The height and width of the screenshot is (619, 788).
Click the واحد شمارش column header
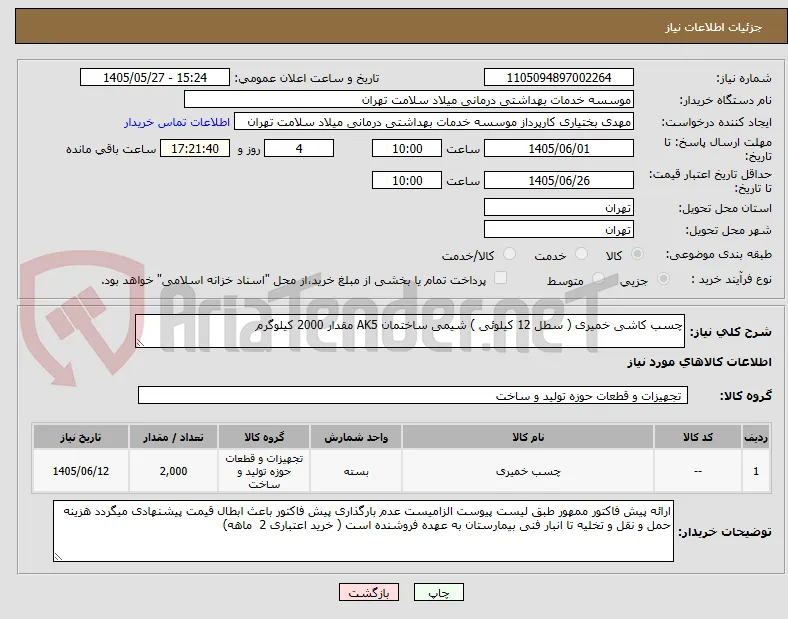pos(356,437)
